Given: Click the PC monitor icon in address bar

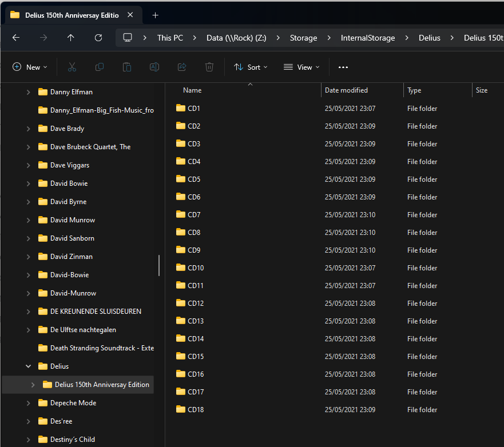Looking at the screenshot, I should point(128,38).
